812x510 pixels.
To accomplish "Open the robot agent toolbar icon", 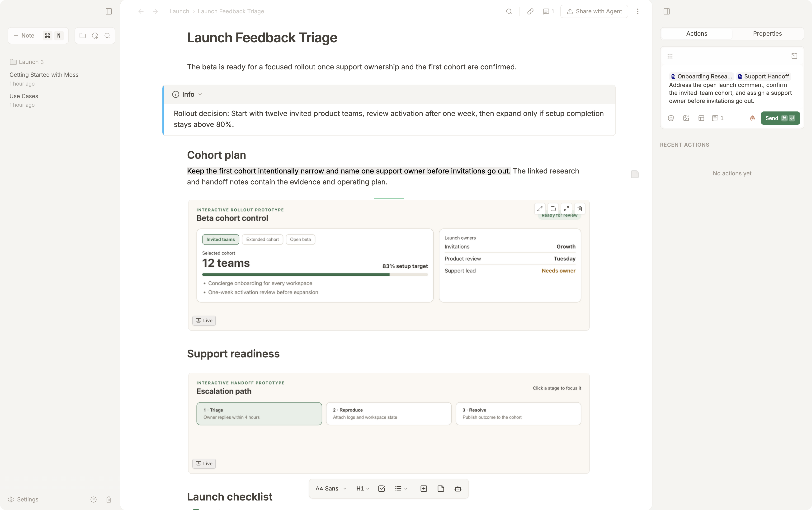I will tap(458, 489).
